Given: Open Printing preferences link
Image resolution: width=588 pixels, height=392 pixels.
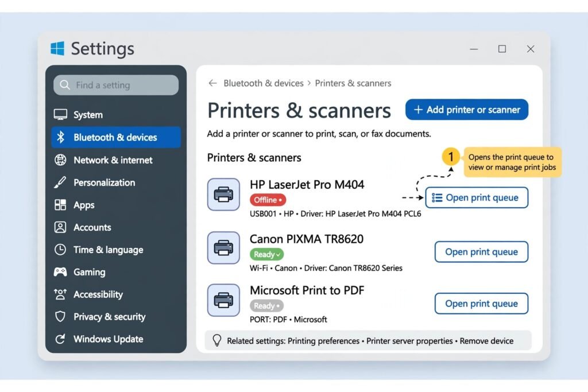Looking at the screenshot, I should 324,341.
